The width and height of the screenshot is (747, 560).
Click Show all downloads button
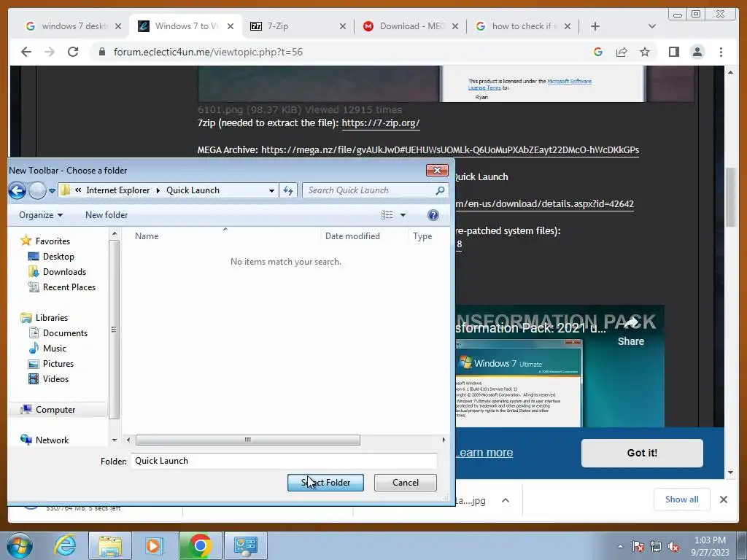pyautogui.click(x=682, y=499)
